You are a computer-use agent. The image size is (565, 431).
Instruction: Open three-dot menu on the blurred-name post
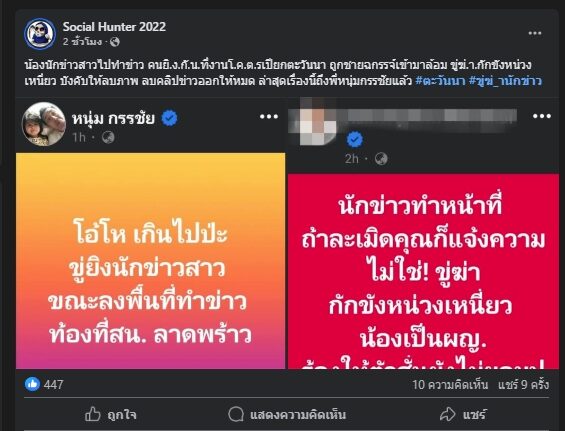pos(542,116)
